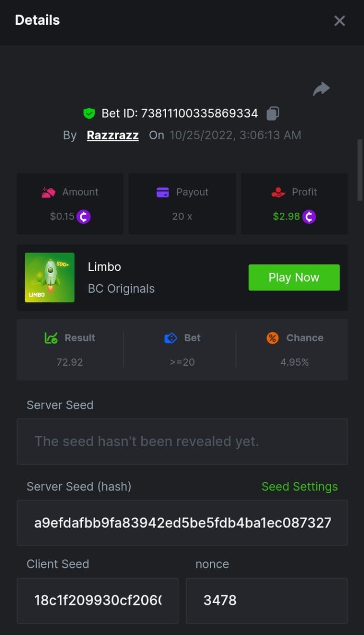Click the blue Bet tag icon

pos(170,338)
